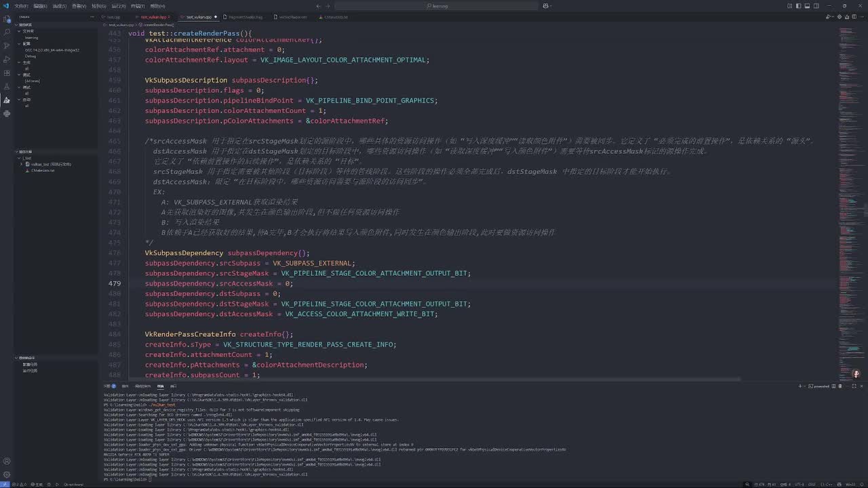
Task: Open the 文件(F) menu
Action: 21,5
